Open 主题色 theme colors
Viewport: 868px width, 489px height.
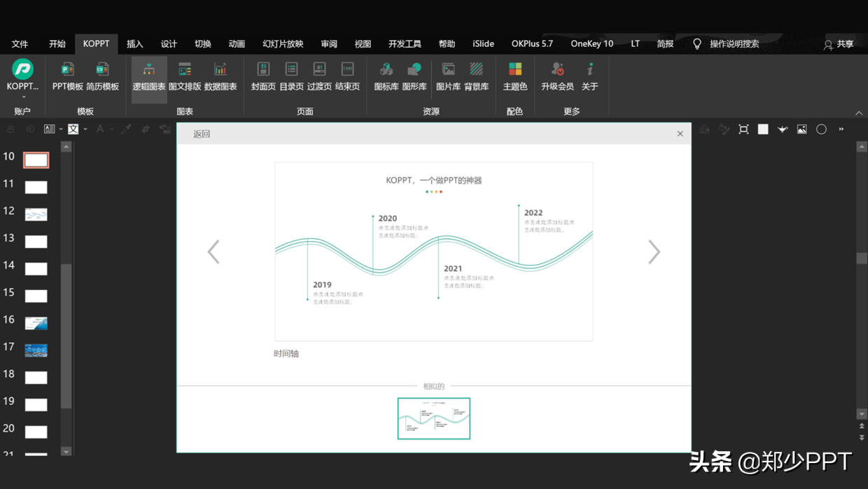(x=515, y=76)
